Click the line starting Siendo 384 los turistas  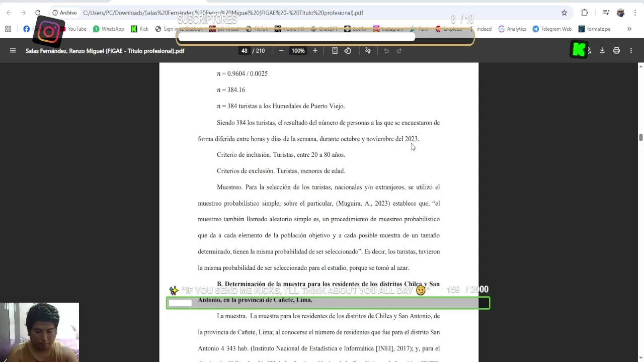click(328, 123)
